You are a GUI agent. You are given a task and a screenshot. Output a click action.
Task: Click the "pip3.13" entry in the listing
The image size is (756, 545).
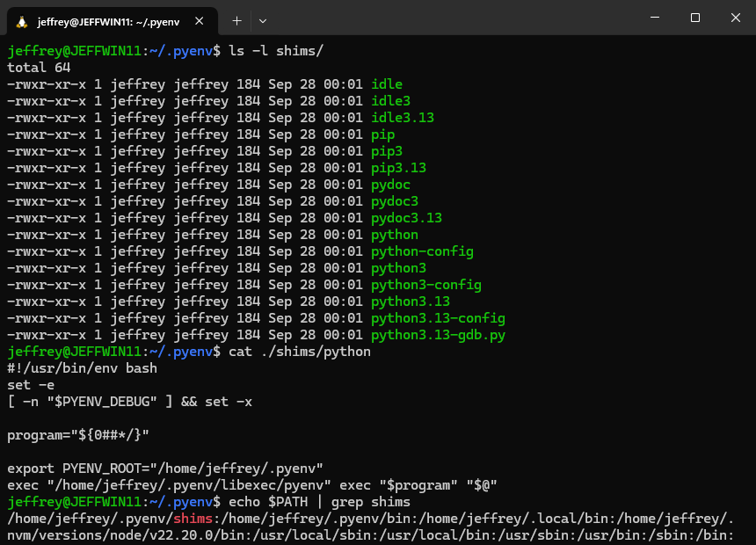click(399, 168)
